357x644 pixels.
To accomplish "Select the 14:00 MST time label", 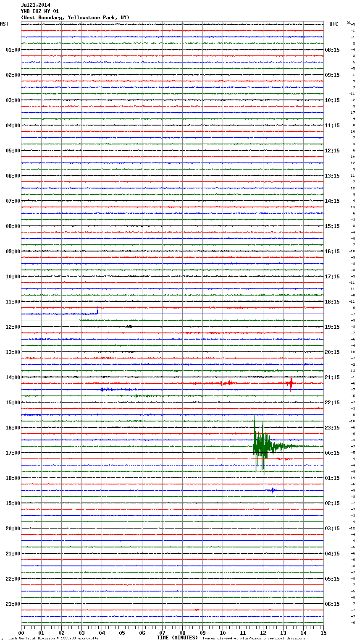I will click(13, 377).
